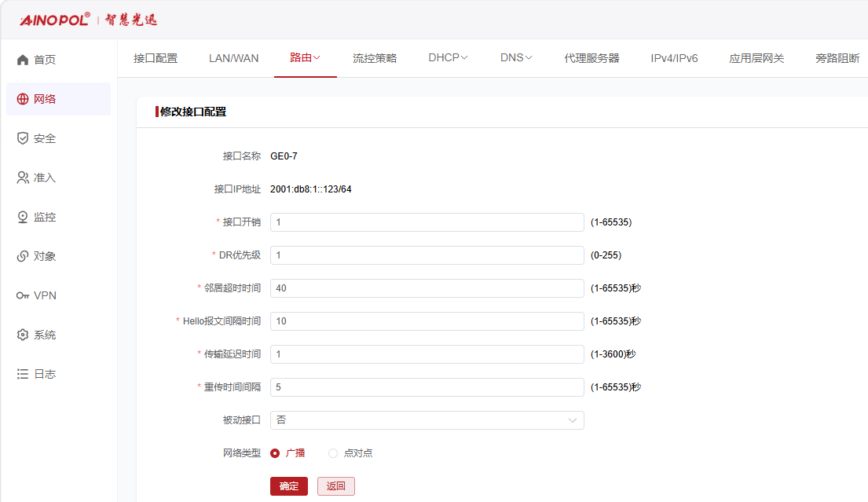Screen dimensions: 868x502
Task: Open the shield icon for 安全
Action: 23,138
